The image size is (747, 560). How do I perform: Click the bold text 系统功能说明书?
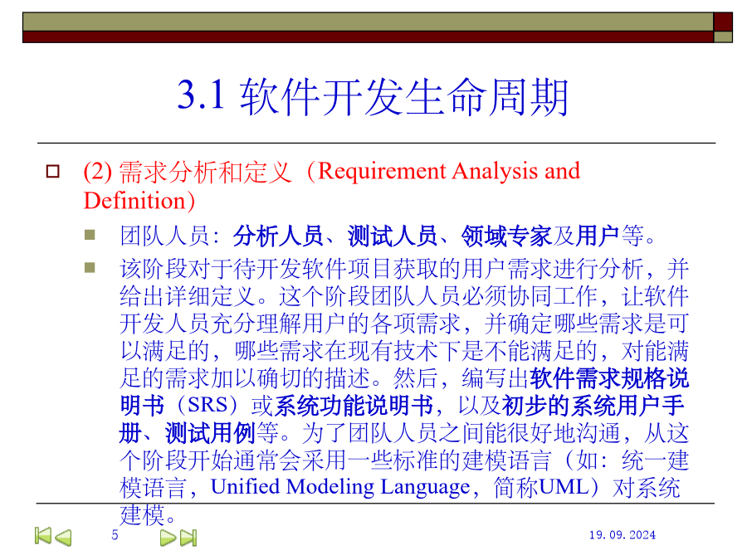pos(354,406)
